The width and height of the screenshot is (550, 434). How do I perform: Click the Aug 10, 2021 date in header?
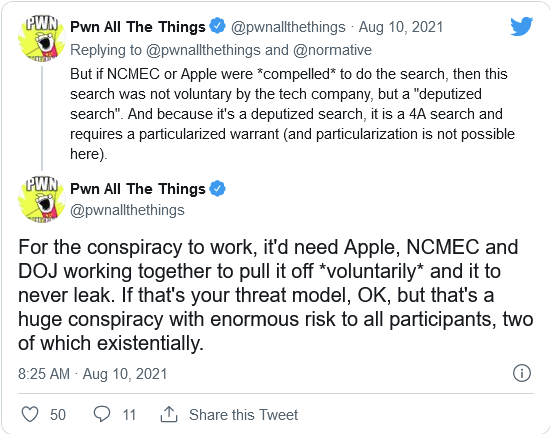tap(401, 27)
